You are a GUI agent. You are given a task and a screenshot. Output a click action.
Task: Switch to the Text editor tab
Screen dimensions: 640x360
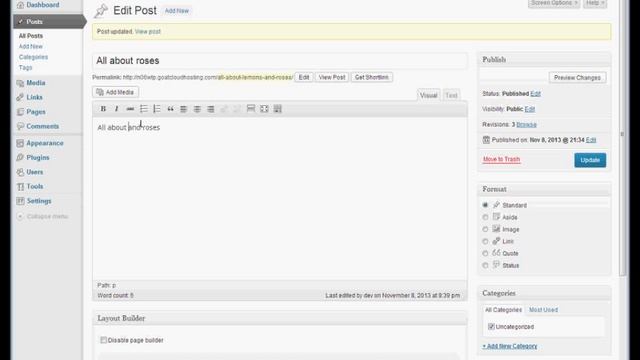click(x=451, y=95)
